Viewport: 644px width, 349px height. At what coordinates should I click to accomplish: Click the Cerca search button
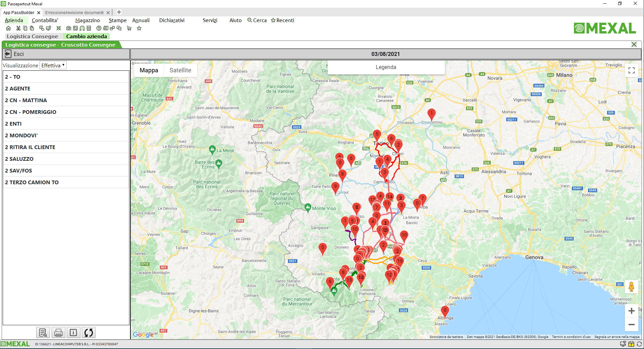[x=257, y=20]
